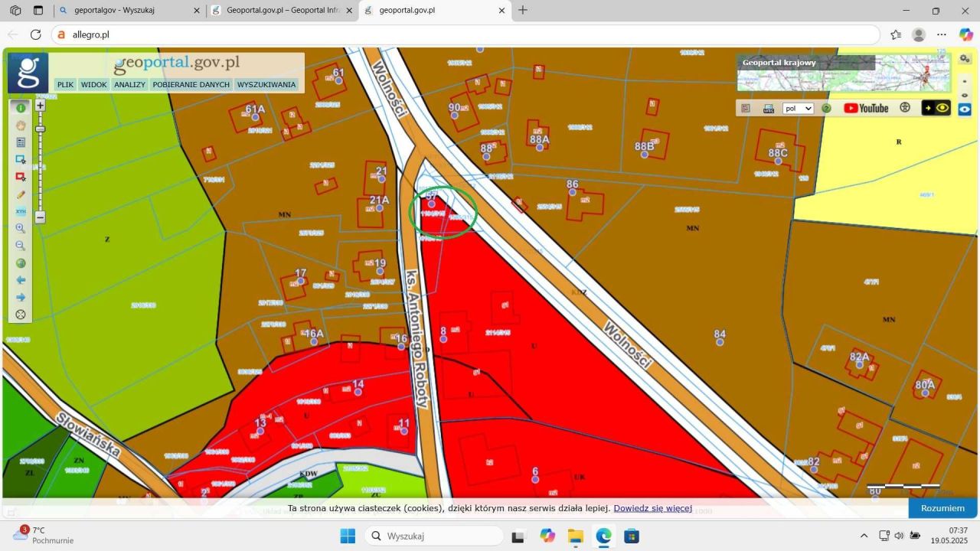Follow the 'Dowiedz się więcej' link

(652, 508)
